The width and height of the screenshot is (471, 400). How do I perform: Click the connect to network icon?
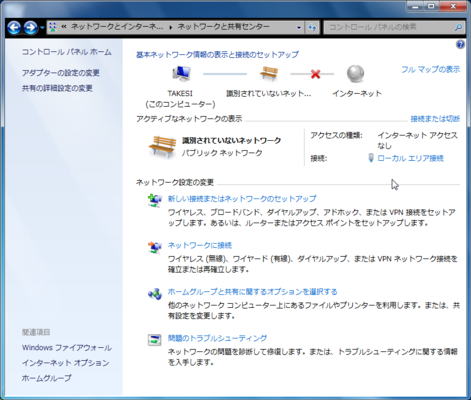pos(154,247)
